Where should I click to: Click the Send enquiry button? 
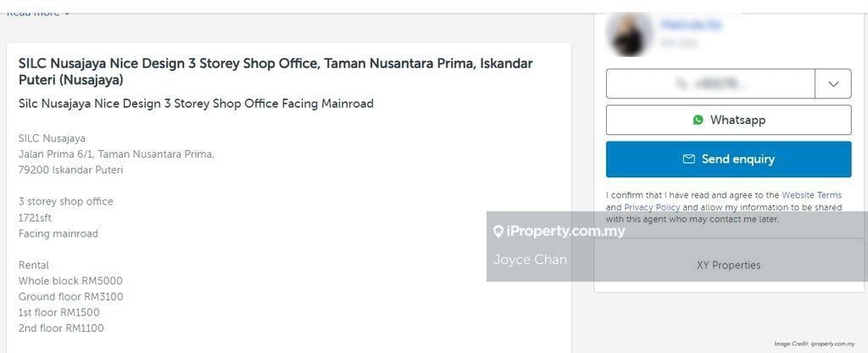pyautogui.click(x=728, y=160)
